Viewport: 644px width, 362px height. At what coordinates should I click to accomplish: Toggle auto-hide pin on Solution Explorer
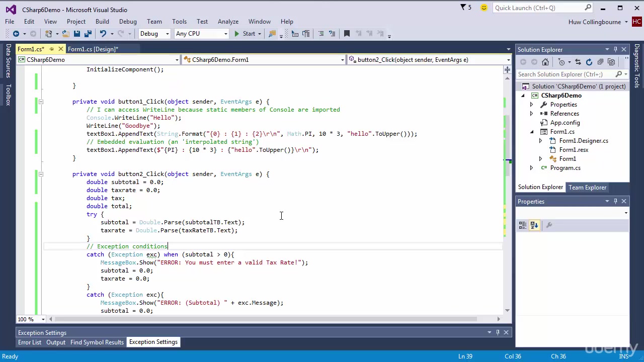[x=615, y=49]
